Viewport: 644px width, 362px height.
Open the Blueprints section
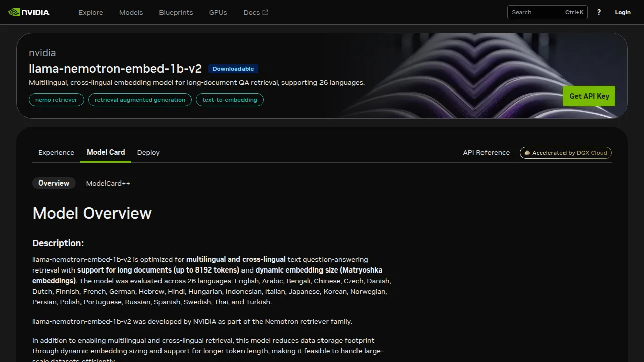tap(176, 12)
